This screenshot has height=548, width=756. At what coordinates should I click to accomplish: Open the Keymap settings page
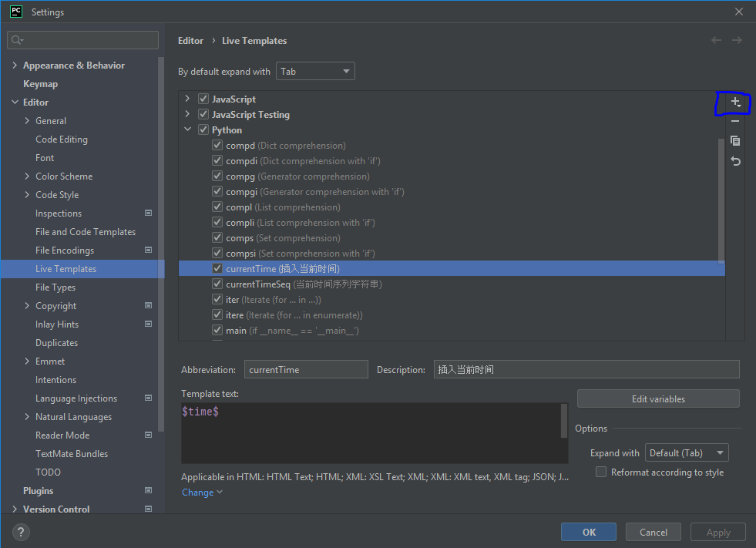(40, 84)
